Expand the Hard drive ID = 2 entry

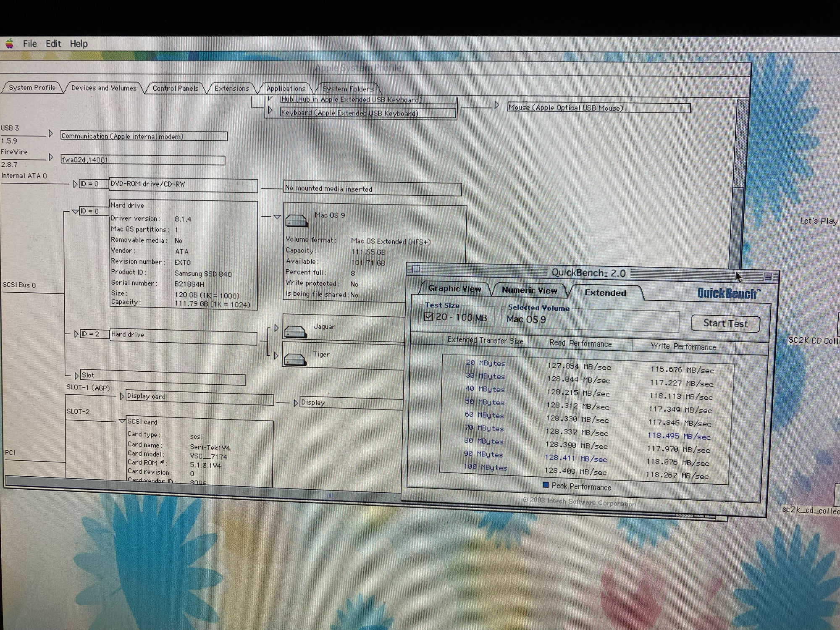point(76,334)
